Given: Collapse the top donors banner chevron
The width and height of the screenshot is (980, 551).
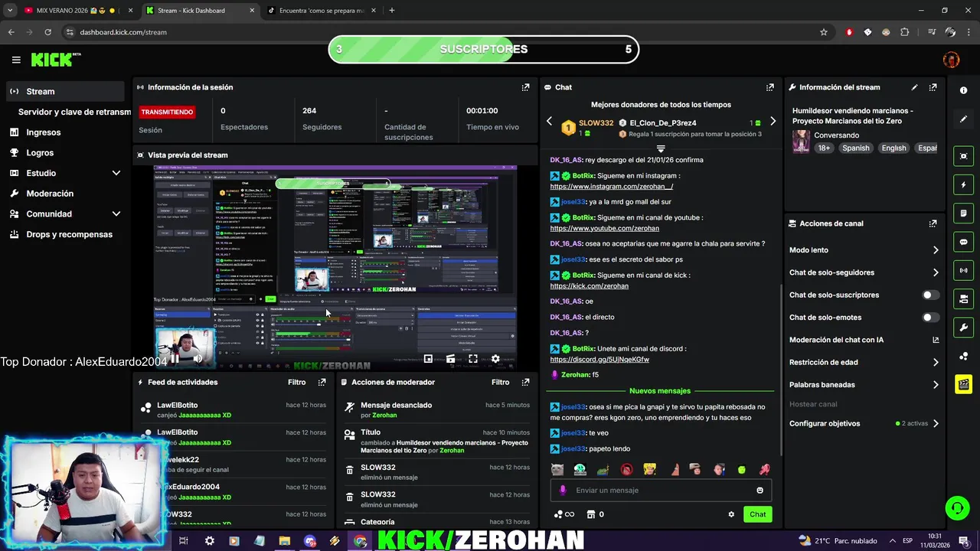Looking at the screenshot, I should tap(661, 148).
